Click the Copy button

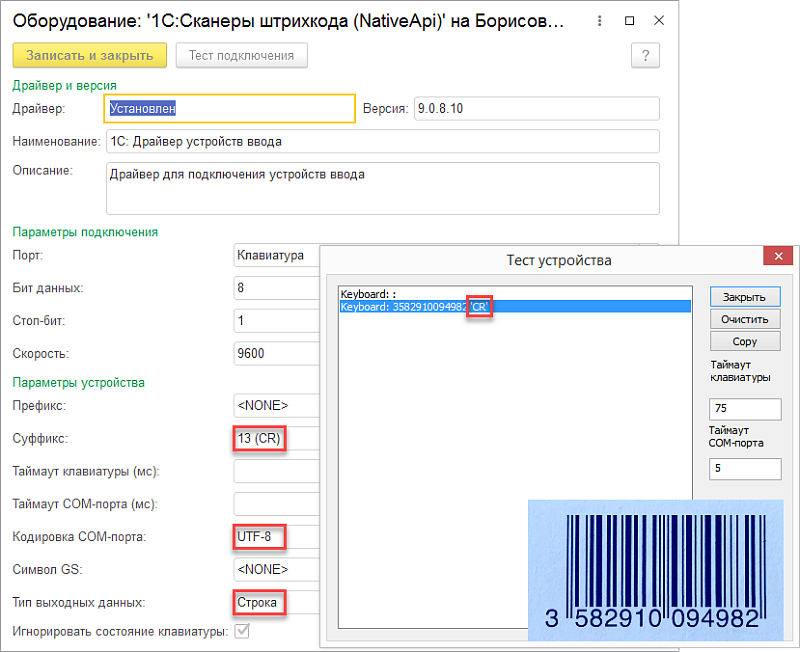pos(744,341)
